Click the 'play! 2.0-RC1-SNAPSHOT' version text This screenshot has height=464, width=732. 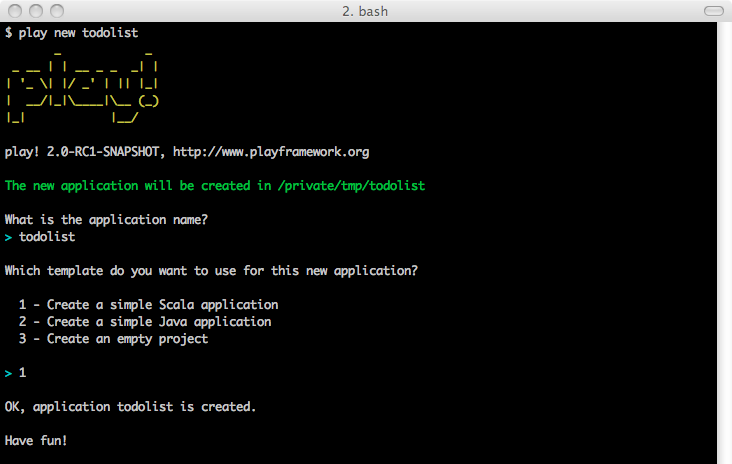click(x=85, y=152)
